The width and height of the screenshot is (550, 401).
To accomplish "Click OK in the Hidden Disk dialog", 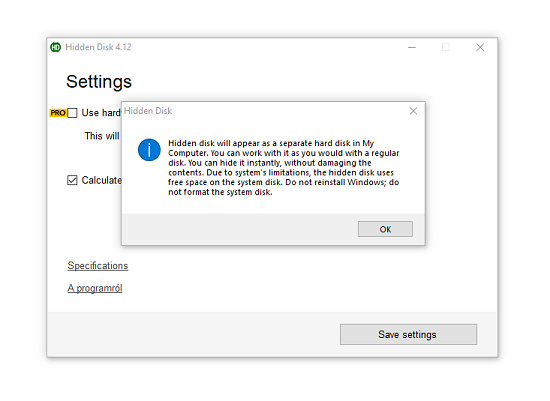I will 385,229.
